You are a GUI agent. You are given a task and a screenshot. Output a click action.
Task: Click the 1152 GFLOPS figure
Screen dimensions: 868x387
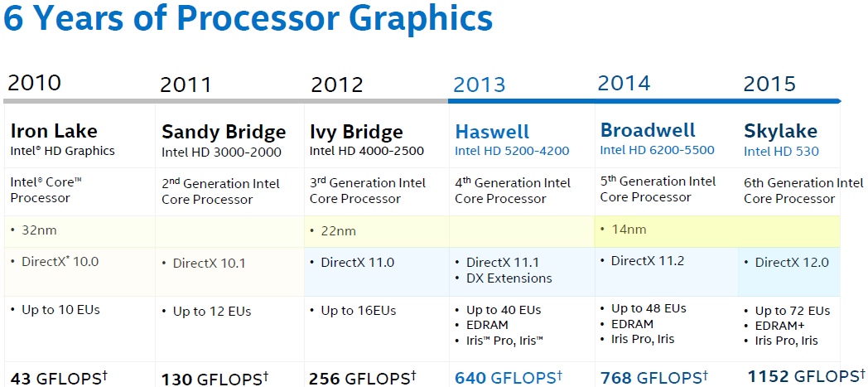[x=803, y=376]
